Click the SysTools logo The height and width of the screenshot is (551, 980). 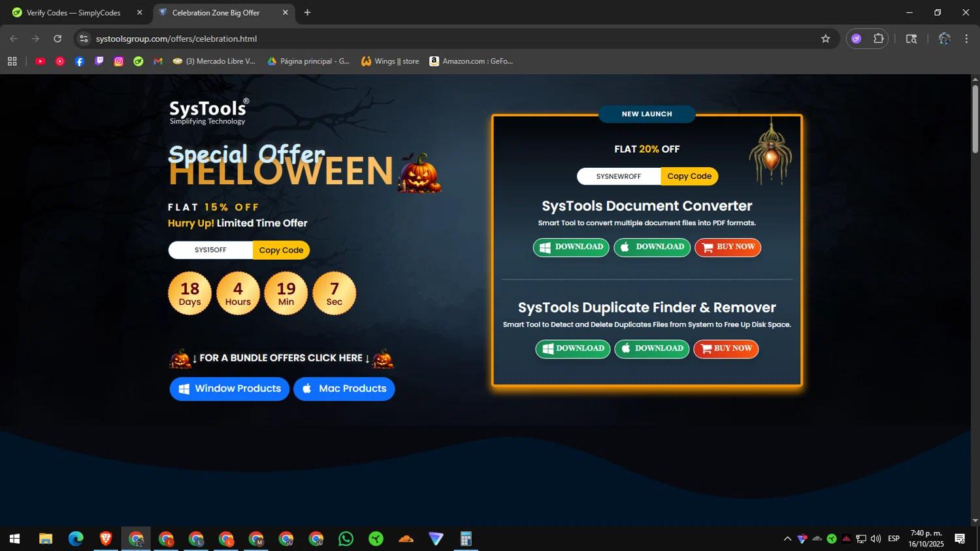click(209, 112)
